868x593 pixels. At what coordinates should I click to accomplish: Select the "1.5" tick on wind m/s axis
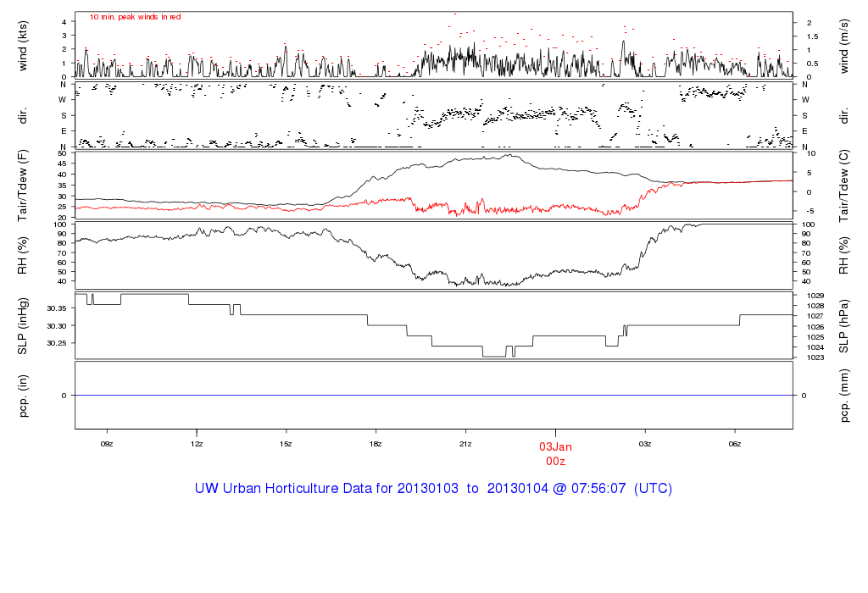tap(812, 36)
